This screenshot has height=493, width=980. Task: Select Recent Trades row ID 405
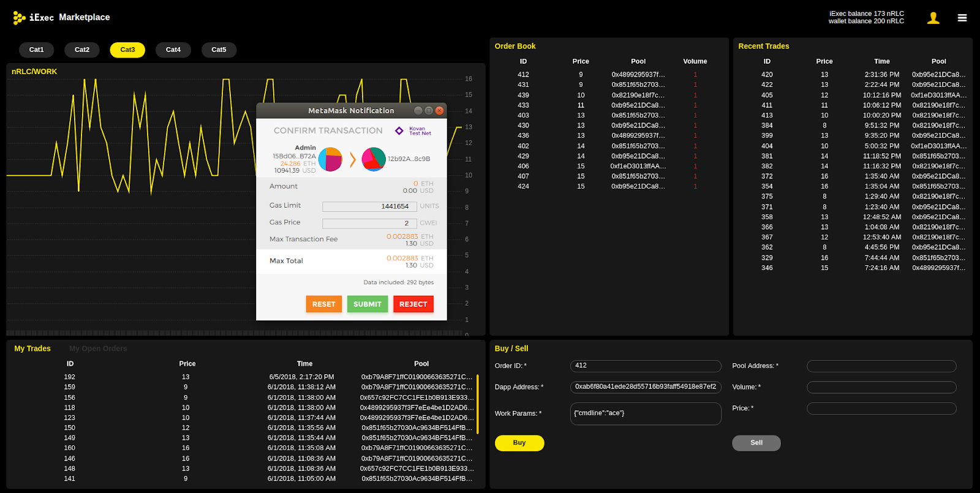point(853,95)
